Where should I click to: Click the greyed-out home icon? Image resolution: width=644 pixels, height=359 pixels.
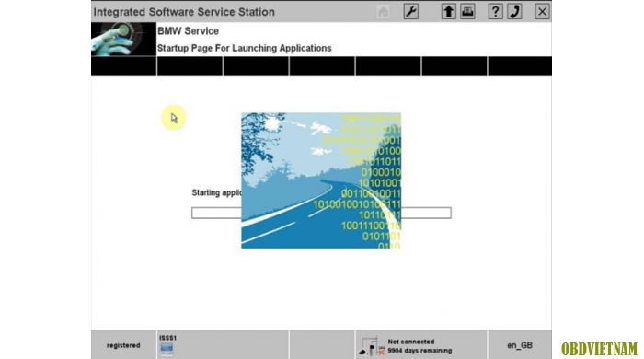point(384,11)
